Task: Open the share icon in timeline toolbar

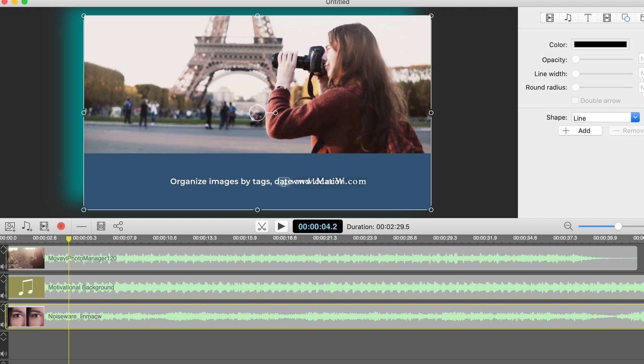Action: pyautogui.click(x=118, y=227)
